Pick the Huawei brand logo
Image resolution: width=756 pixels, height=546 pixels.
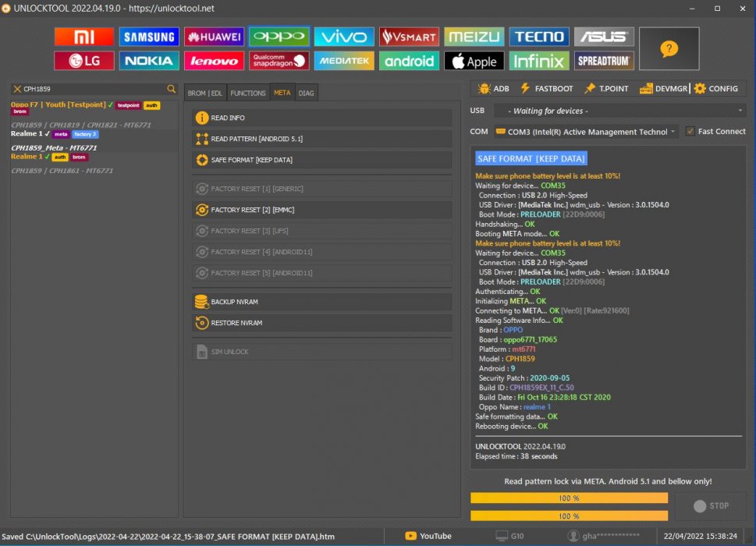tap(214, 37)
